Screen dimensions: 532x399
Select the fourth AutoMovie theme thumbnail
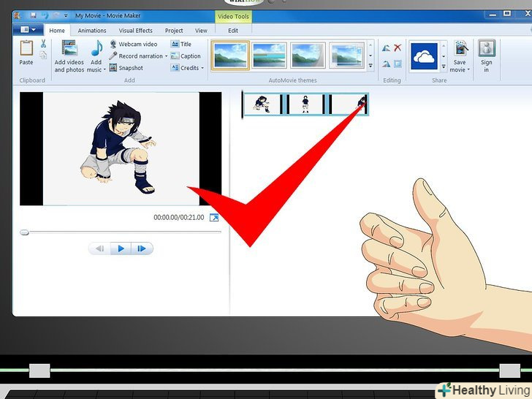tap(346, 56)
